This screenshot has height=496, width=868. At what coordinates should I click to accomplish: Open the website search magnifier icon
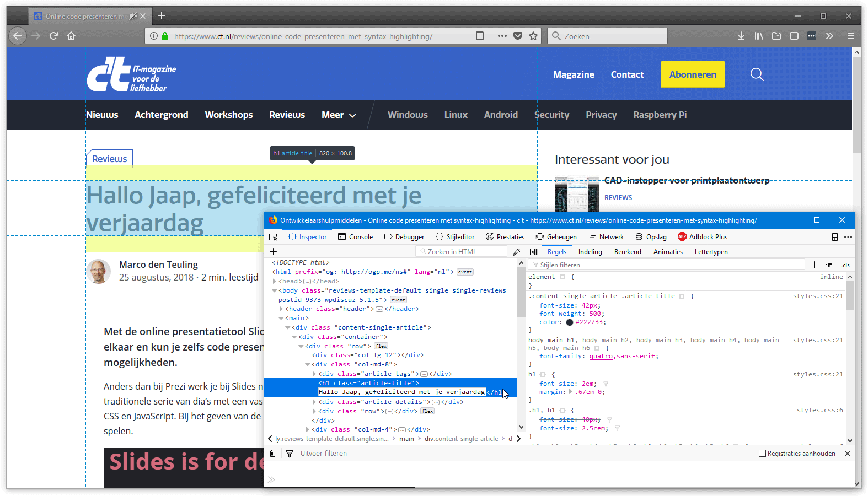click(757, 74)
